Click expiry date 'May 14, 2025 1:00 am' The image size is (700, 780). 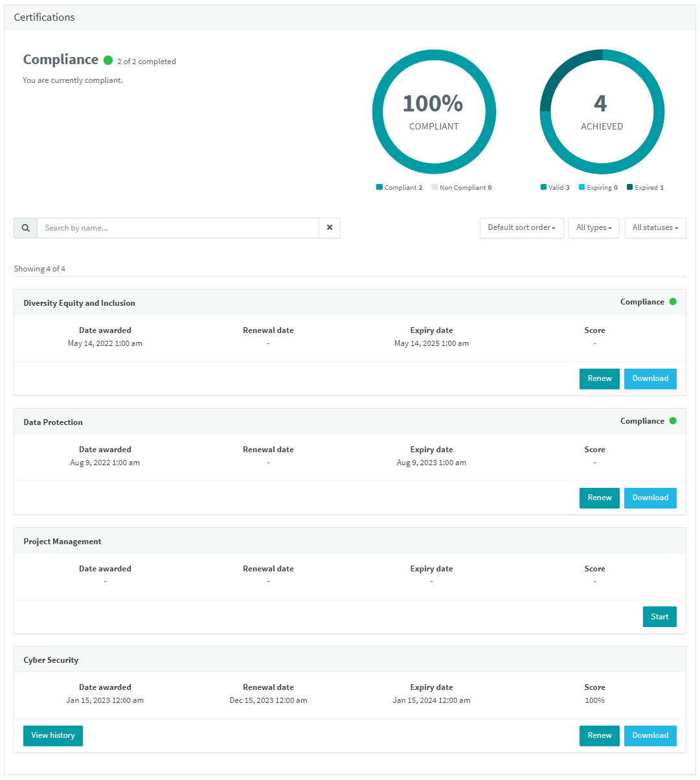click(x=431, y=343)
